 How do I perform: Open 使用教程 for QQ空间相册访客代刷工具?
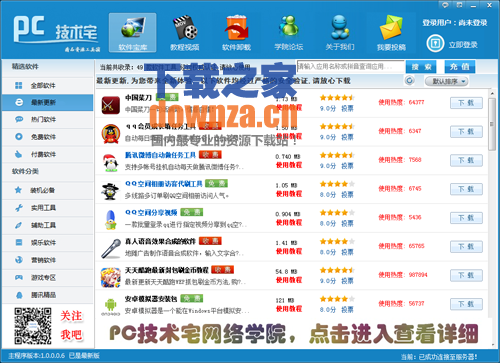pyautogui.click(x=289, y=194)
